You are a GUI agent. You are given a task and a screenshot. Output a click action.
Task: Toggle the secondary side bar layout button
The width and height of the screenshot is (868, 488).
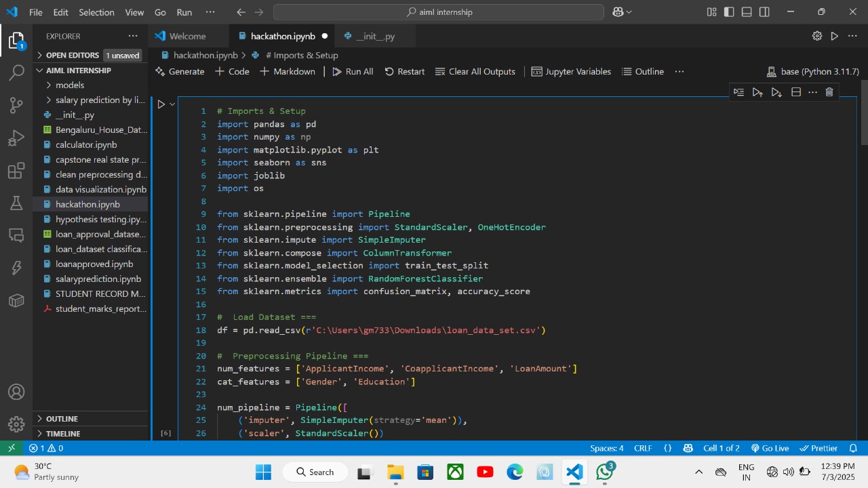point(764,12)
